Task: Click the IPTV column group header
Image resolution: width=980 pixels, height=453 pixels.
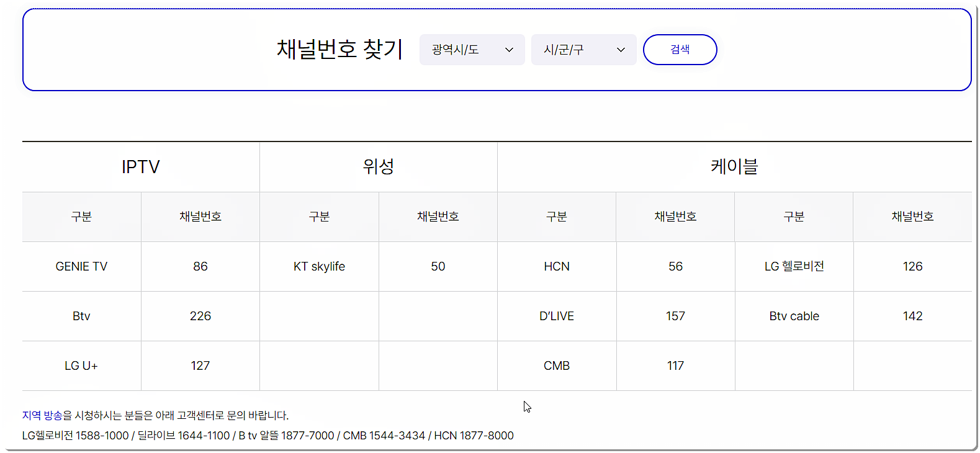Action: [141, 167]
